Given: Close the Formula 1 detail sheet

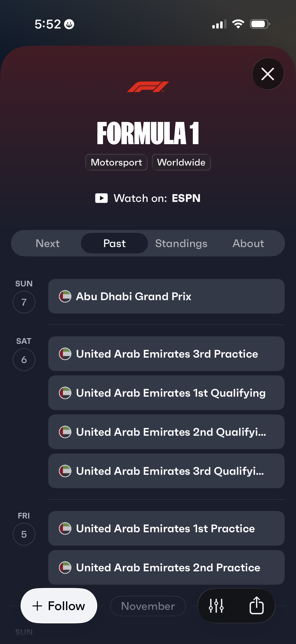Looking at the screenshot, I should 268,74.
